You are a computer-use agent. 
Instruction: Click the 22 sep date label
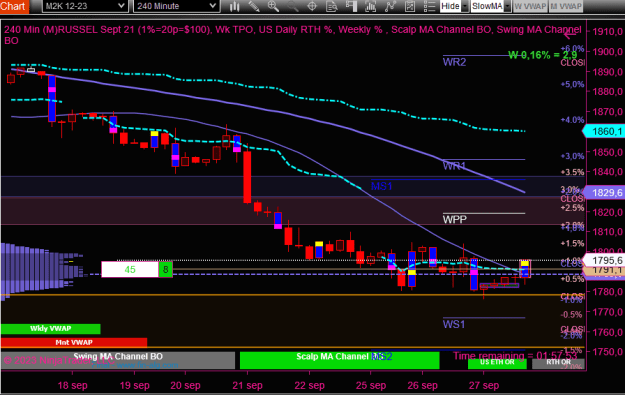tap(309, 385)
